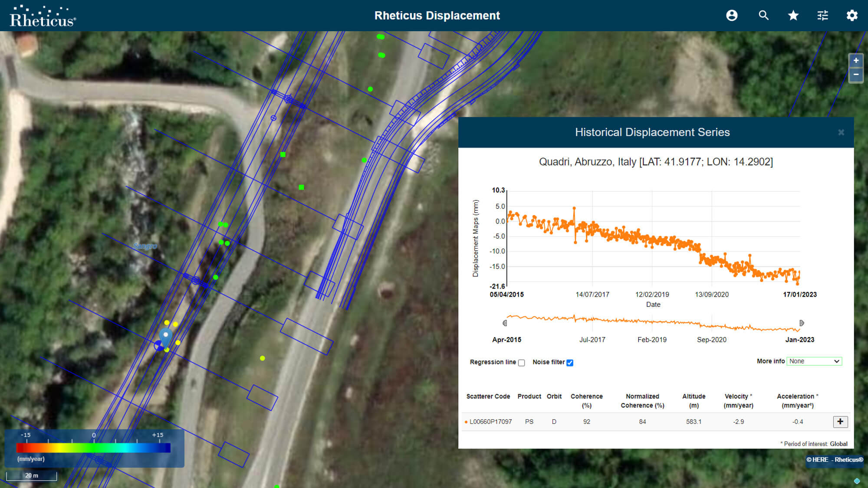Open the settings gear icon
868x488 pixels.
tap(852, 16)
